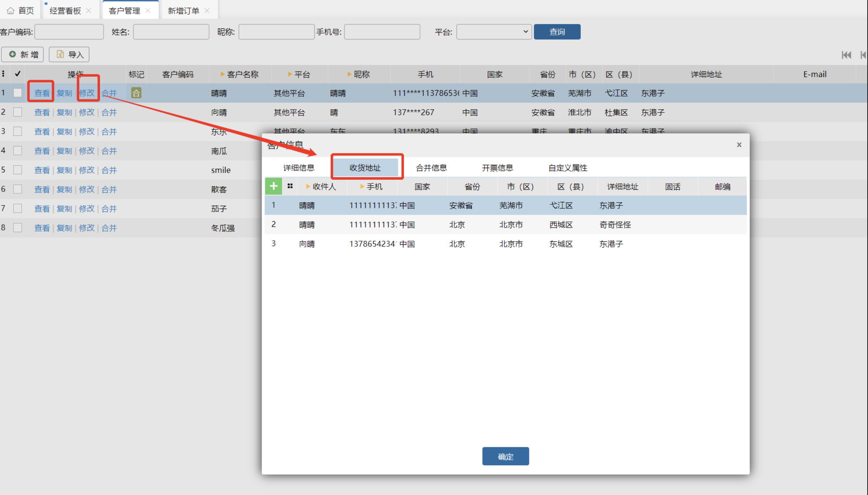Sort by 客户名称 column header
This screenshot has height=495, width=868.
[240, 74]
